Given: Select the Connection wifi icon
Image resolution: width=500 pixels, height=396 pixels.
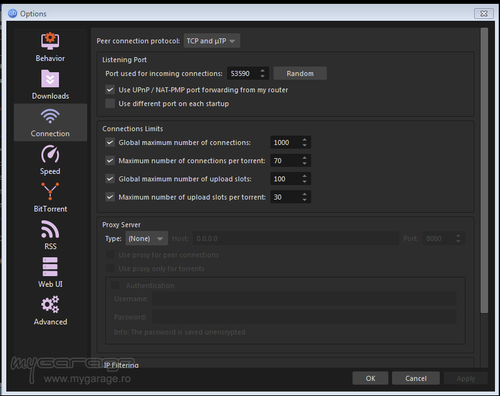Looking at the screenshot, I should (x=50, y=116).
